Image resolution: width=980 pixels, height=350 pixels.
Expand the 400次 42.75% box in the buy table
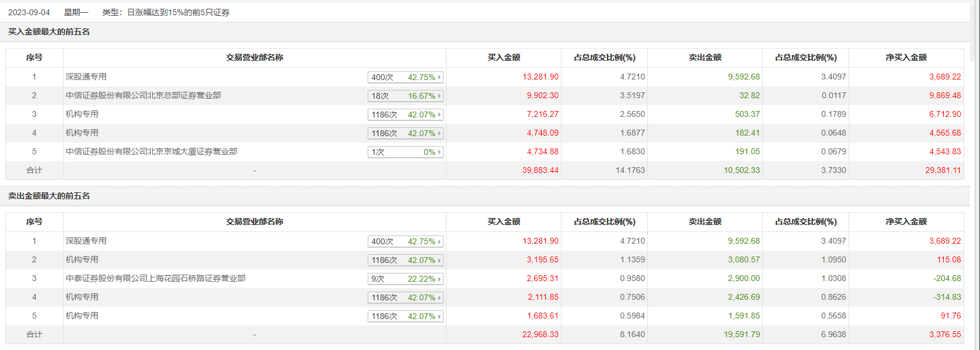click(406, 77)
